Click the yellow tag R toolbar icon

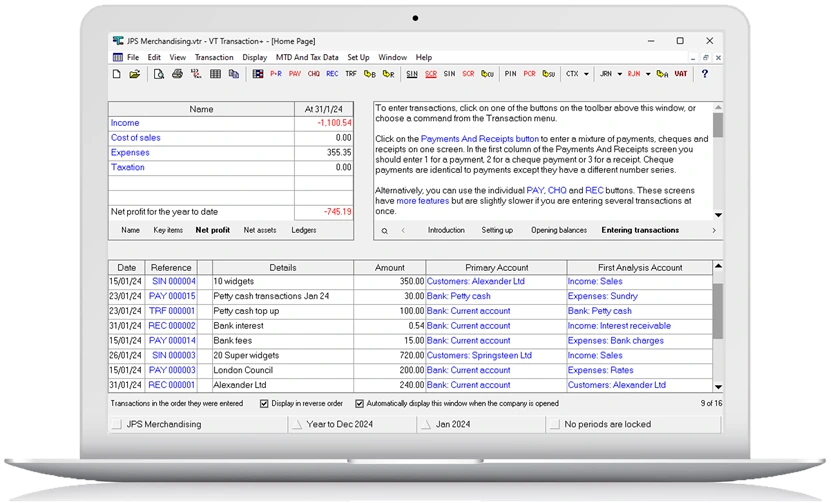[388, 74]
